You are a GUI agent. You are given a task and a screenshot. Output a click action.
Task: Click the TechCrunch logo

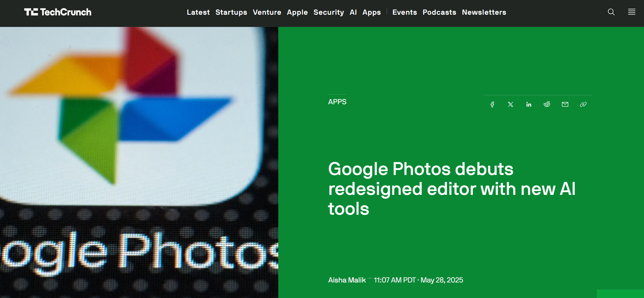tap(58, 12)
